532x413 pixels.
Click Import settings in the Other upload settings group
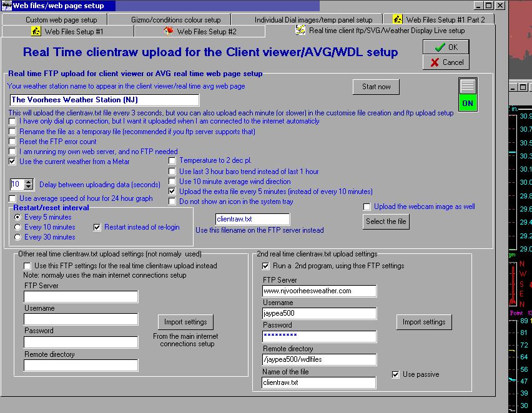tap(185, 322)
